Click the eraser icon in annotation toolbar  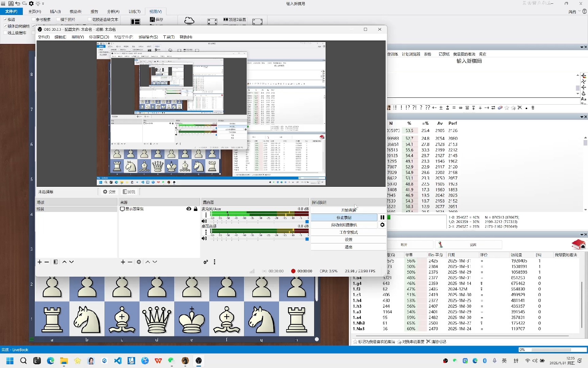[x=500, y=108]
